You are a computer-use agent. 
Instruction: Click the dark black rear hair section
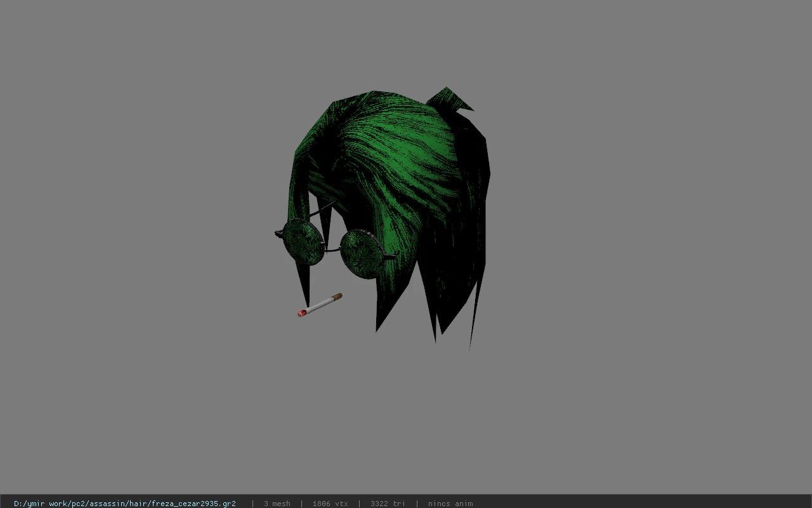pos(466,222)
